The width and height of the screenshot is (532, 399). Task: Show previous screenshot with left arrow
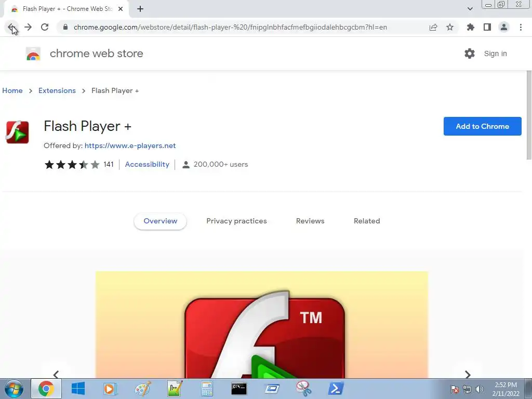pos(56,374)
